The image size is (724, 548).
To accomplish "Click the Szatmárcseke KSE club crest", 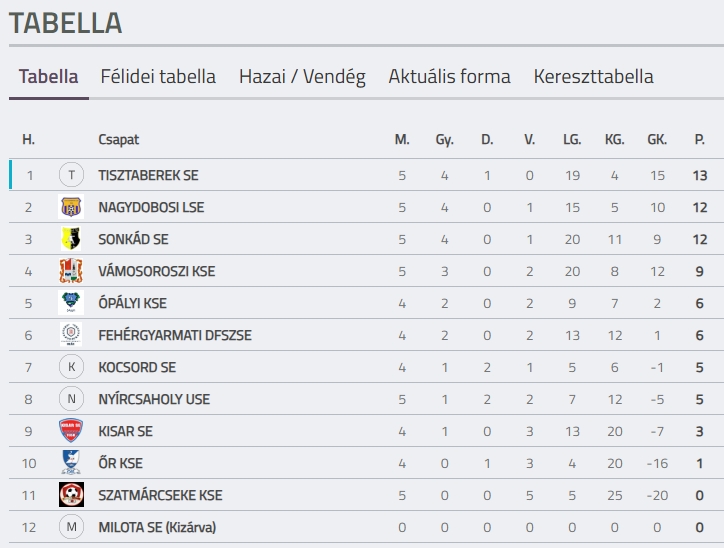I will [71, 495].
